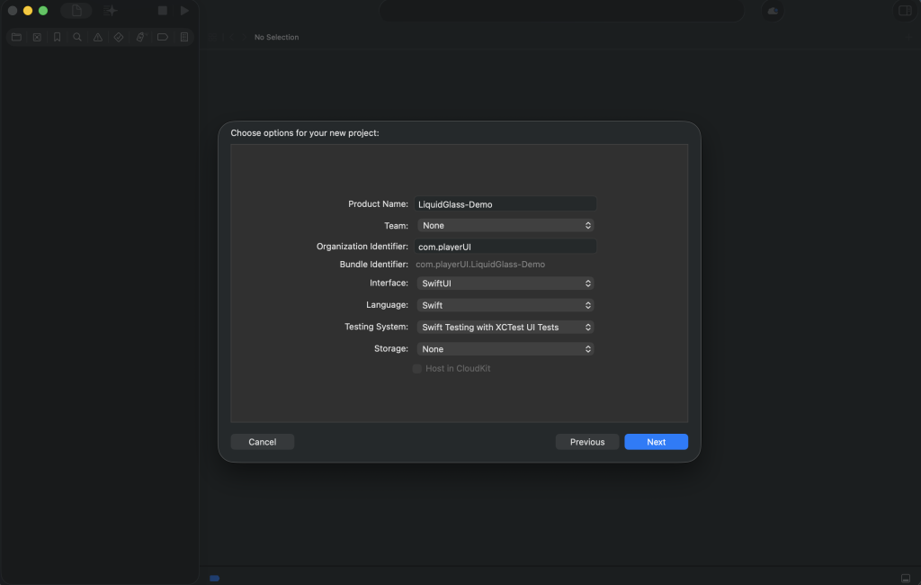Viewport: 921px width, 585px height.
Task: Click the cloud status icon in toolbar
Action: click(773, 11)
